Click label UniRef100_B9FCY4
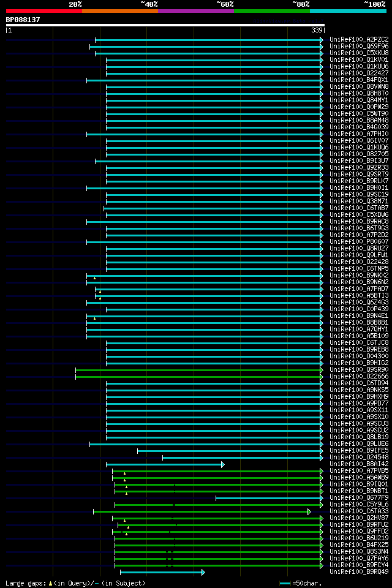 (x=359, y=566)
